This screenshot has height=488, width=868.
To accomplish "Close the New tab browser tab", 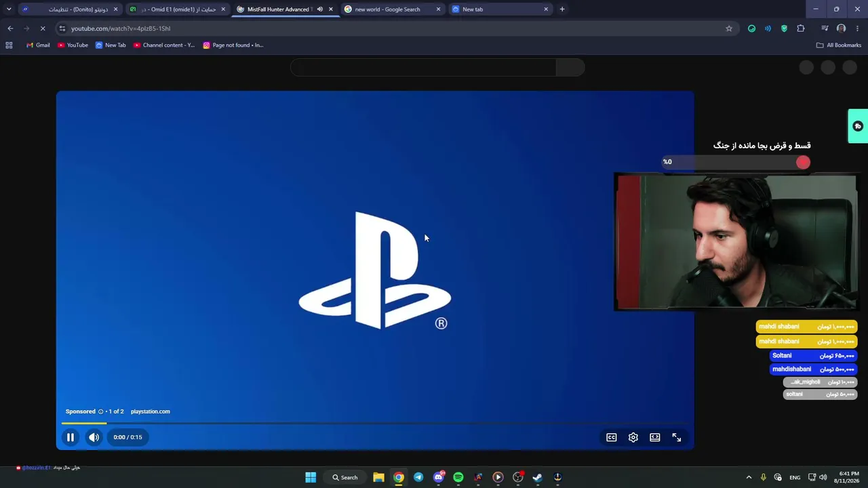I will [x=546, y=9].
